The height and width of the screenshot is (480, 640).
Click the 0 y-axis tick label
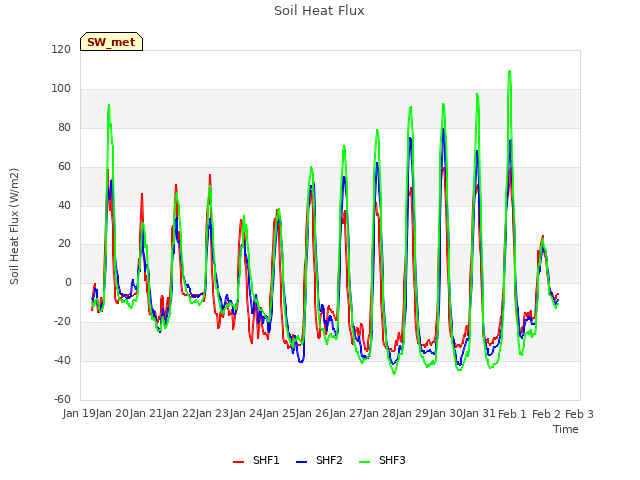pos(68,282)
